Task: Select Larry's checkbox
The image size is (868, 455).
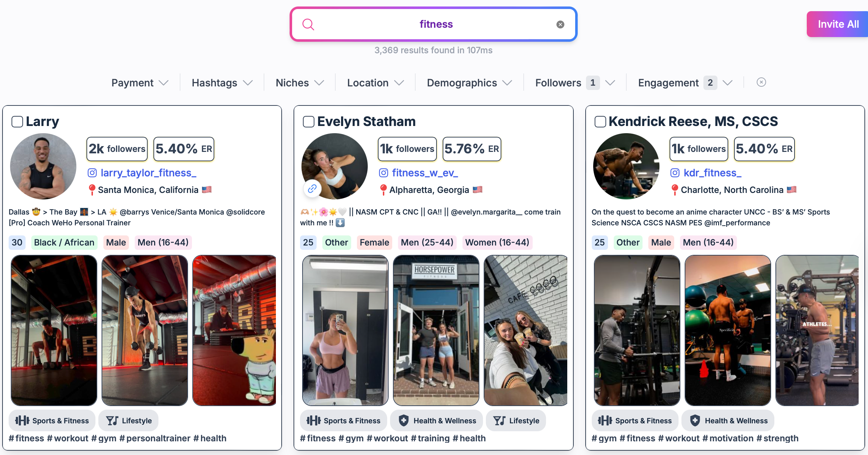Action: [x=17, y=122]
